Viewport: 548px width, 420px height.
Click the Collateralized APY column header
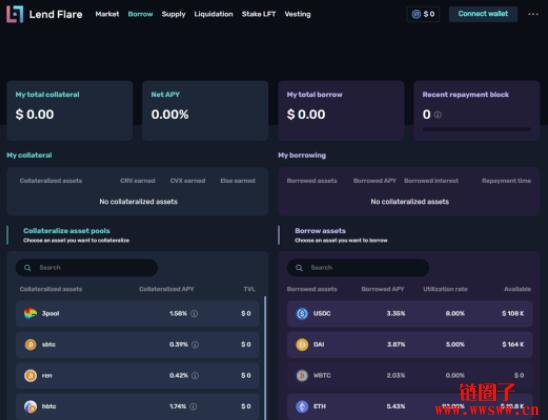[x=166, y=289]
